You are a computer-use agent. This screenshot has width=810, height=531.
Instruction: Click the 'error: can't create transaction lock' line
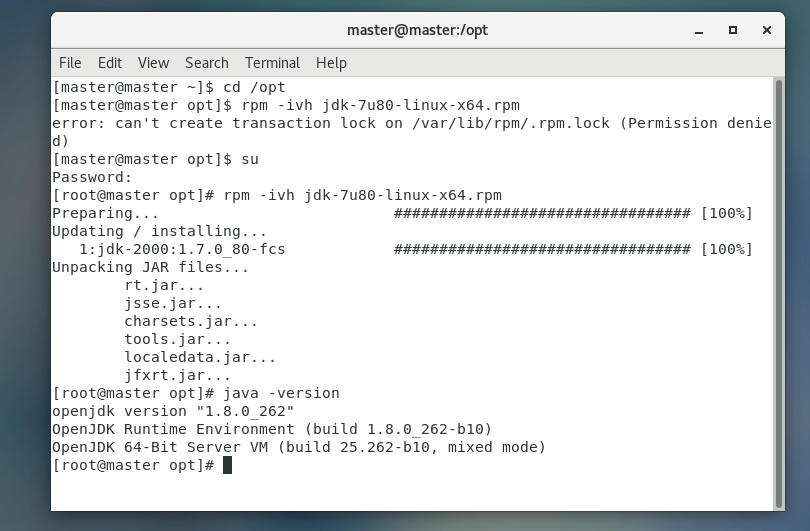(x=412, y=123)
